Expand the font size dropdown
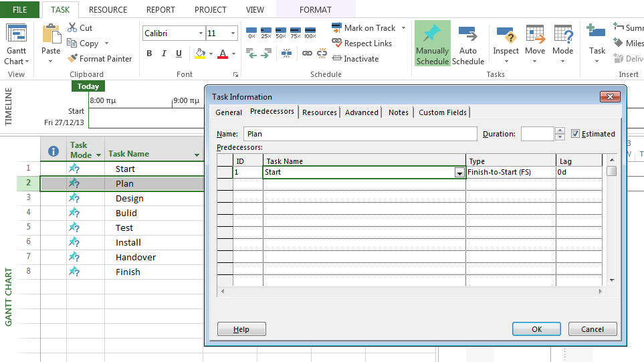The width and height of the screenshot is (644, 362). point(233,33)
